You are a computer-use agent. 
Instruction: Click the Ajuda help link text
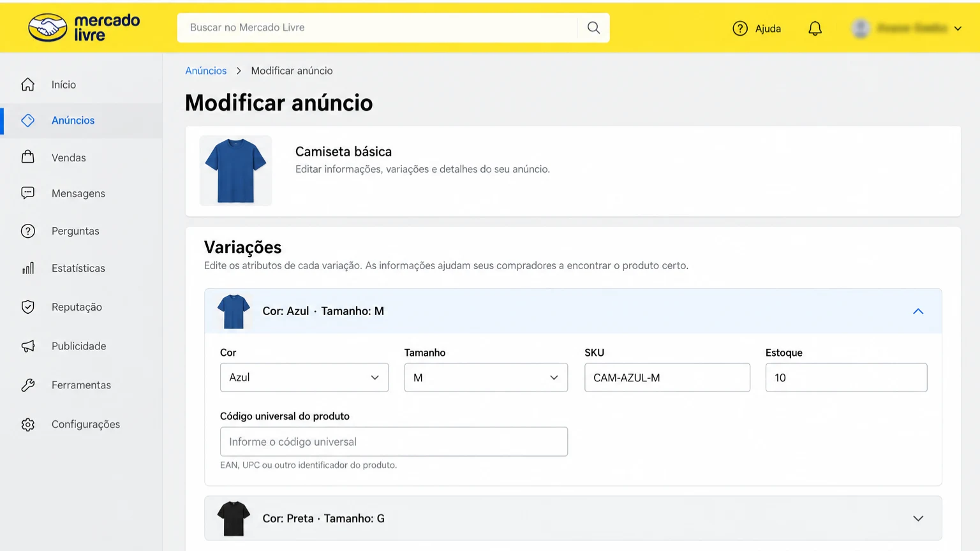[768, 29]
